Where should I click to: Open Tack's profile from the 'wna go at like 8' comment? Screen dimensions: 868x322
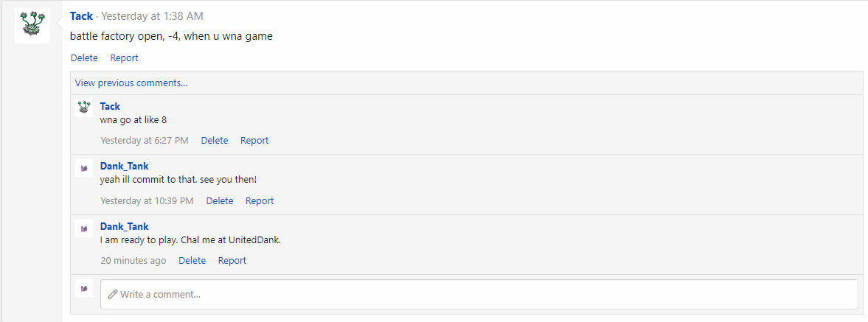(110, 106)
